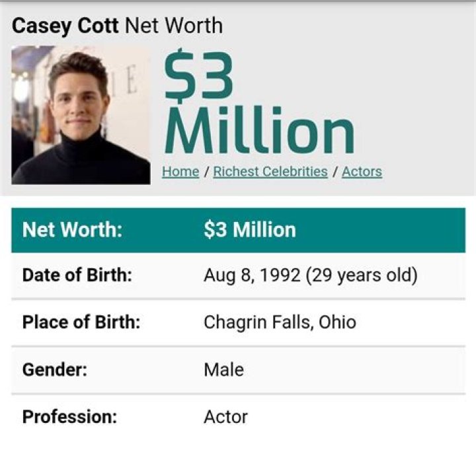Select the "Place of Birth:" label
Viewport: 476px width, 450px height.
pos(82,322)
